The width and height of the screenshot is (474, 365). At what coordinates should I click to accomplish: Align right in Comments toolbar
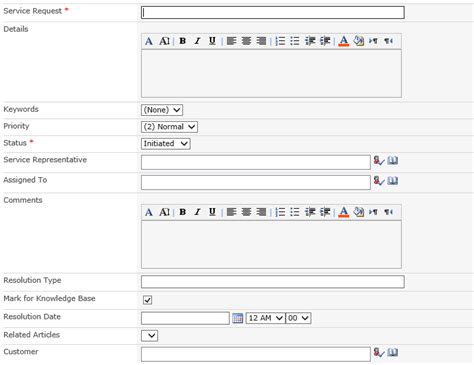pos(261,212)
